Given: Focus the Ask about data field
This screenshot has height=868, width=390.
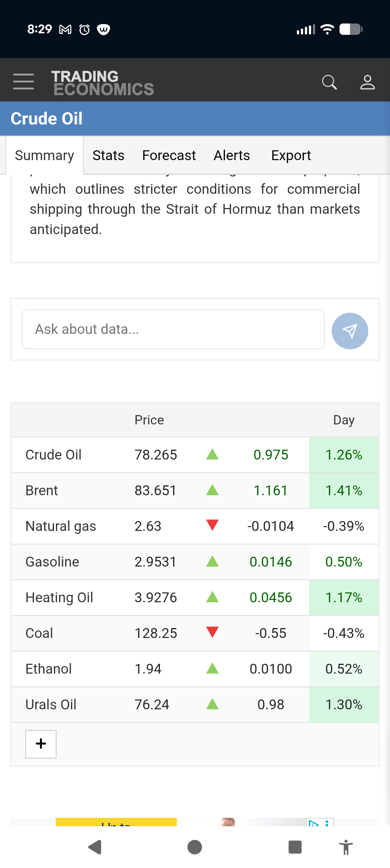Looking at the screenshot, I should coord(173,329).
